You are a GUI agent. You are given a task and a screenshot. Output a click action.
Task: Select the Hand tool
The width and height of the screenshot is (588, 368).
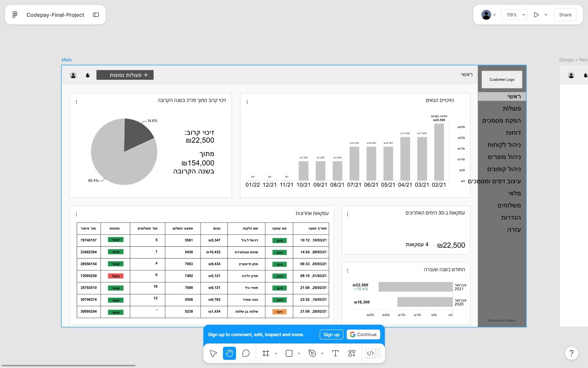229,353
